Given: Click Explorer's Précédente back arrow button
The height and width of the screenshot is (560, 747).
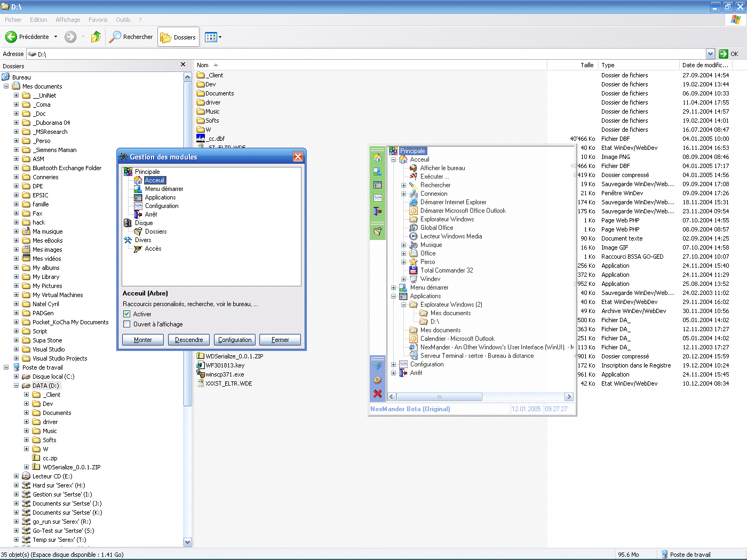Looking at the screenshot, I should [28, 37].
